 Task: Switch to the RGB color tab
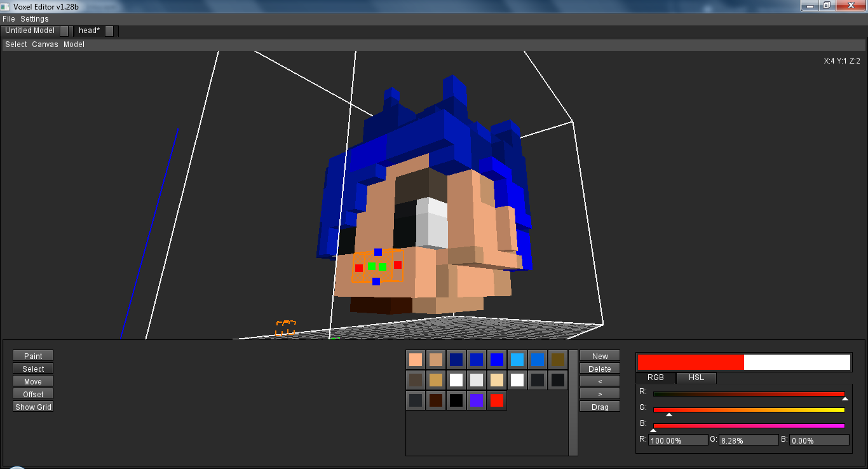point(656,377)
